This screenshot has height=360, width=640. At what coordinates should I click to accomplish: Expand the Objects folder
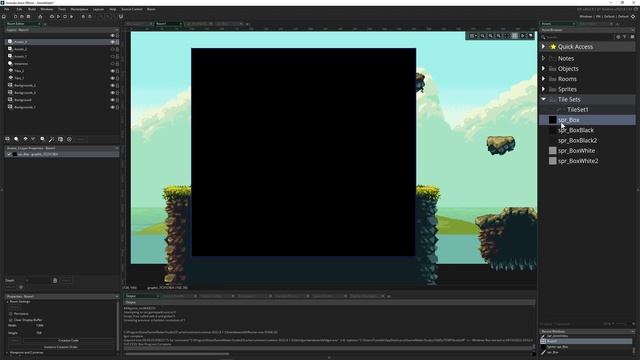tap(543, 69)
